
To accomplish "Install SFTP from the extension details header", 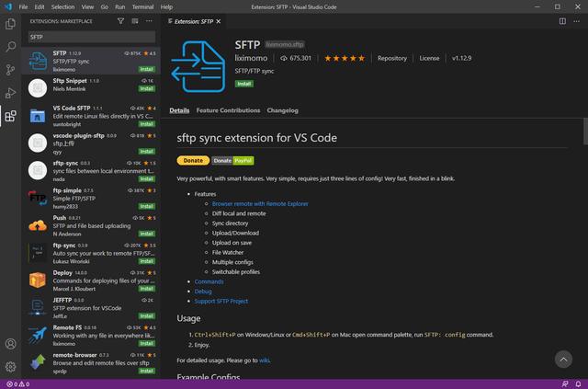I will (x=244, y=84).
